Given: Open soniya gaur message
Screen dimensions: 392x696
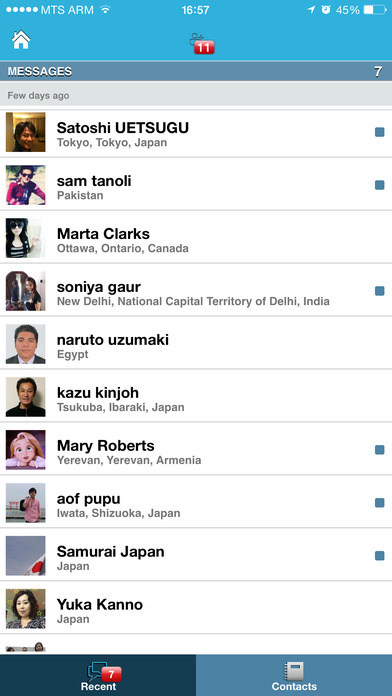Looking at the screenshot, I should click(196, 290).
